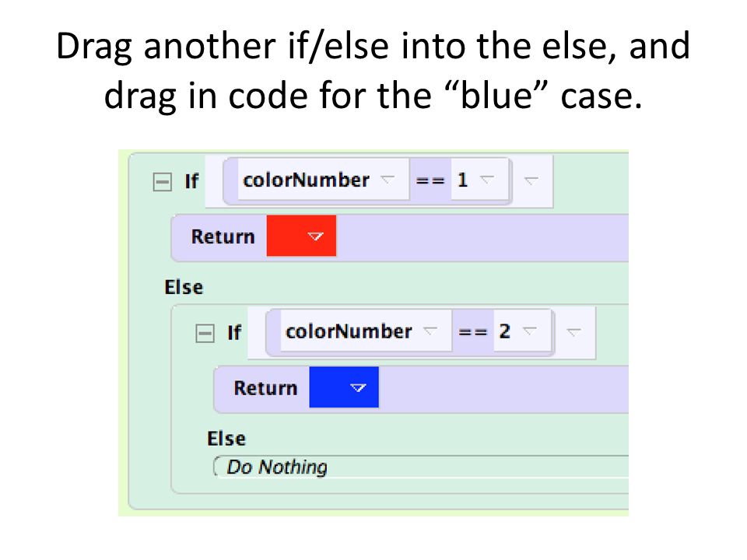Viewport: 747px width, 560px height.
Task: Click the red Return color swatch
Action: [301, 236]
